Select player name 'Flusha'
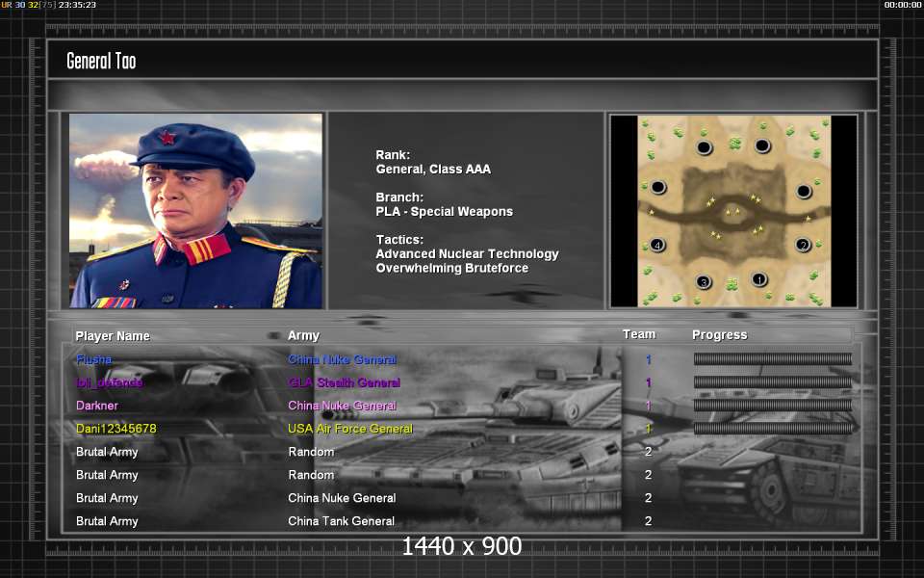This screenshot has height=578, width=924. click(93, 359)
